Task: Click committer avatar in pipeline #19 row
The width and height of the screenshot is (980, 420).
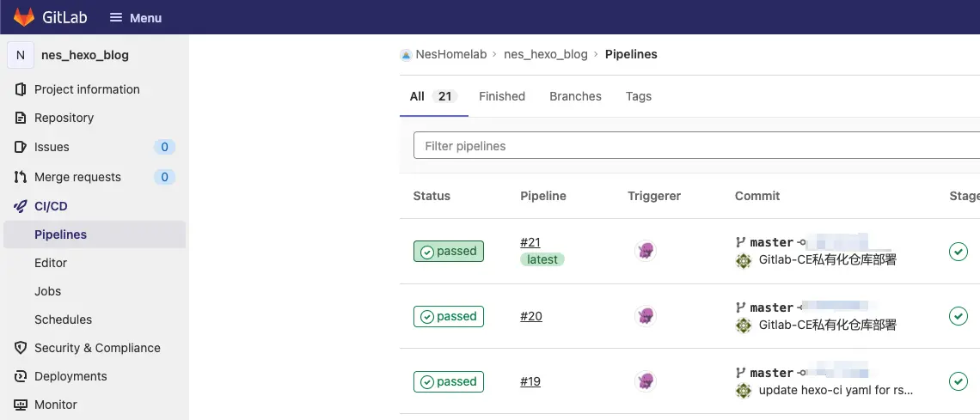Action: pos(743,391)
